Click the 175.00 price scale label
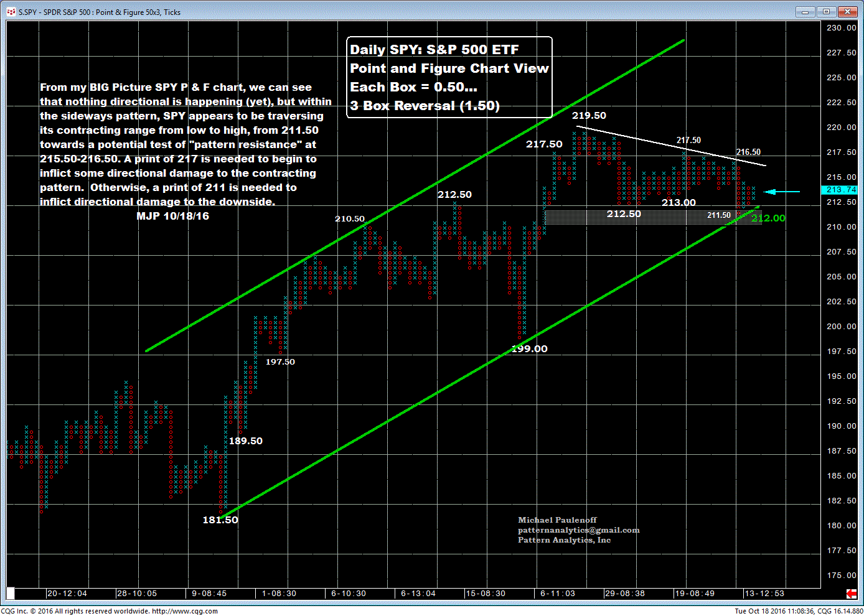 tap(842, 576)
